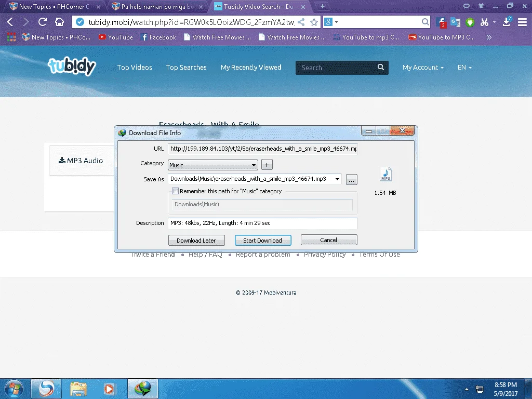Open the translate extension icon
This screenshot has height=399, width=532.
(x=455, y=22)
